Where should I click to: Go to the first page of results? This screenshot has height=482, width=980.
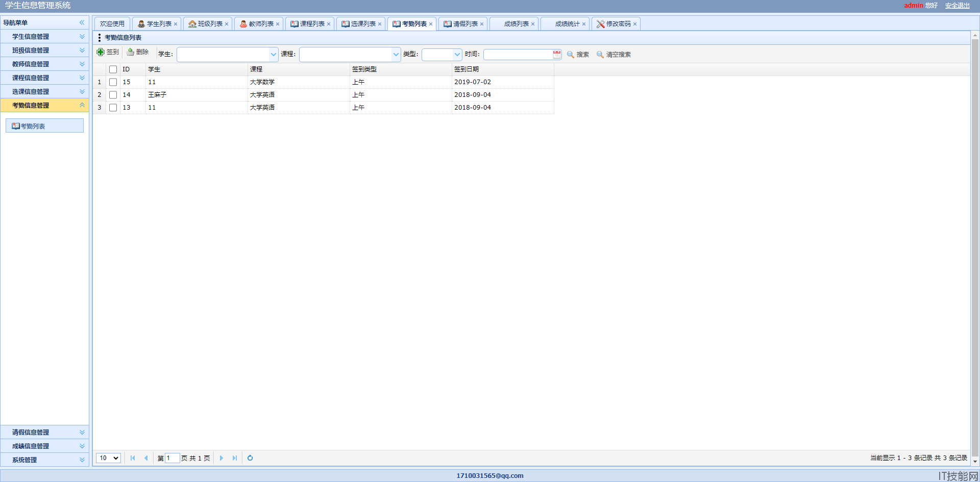[133, 458]
